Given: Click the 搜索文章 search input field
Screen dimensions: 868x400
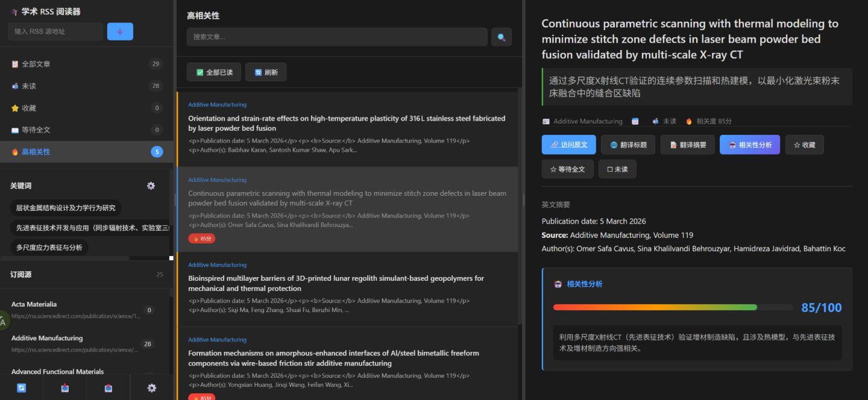Looking at the screenshot, I should pyautogui.click(x=337, y=37).
